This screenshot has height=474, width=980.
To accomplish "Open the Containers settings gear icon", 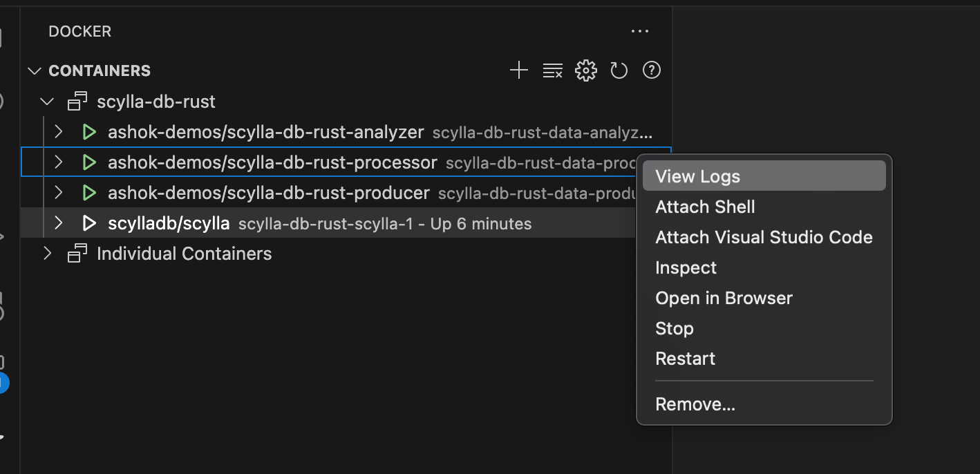I will tap(585, 70).
